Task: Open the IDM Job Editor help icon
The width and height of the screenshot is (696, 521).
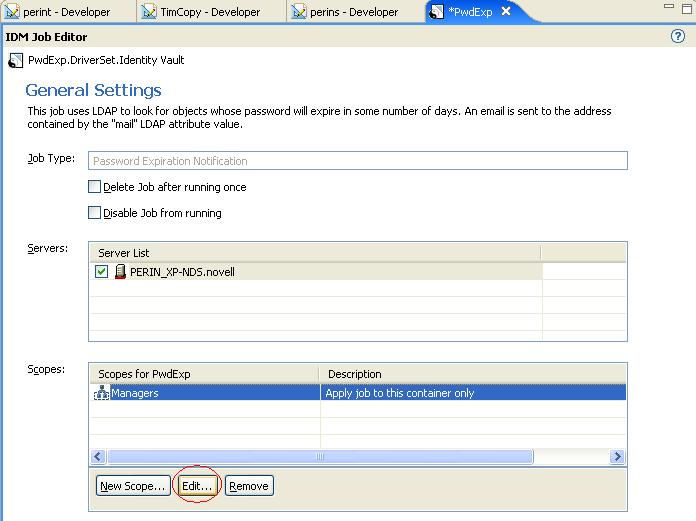Action: coord(678,36)
